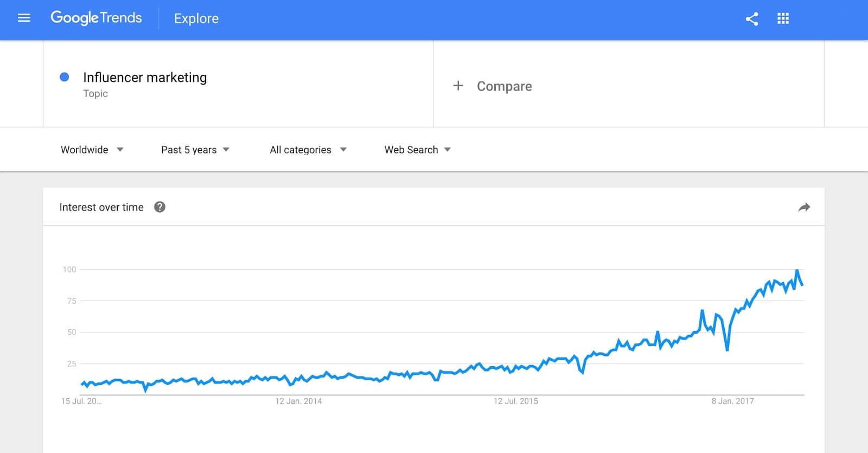This screenshot has width=868, height=453.
Task: Open the Google apps grid
Action: pos(783,19)
